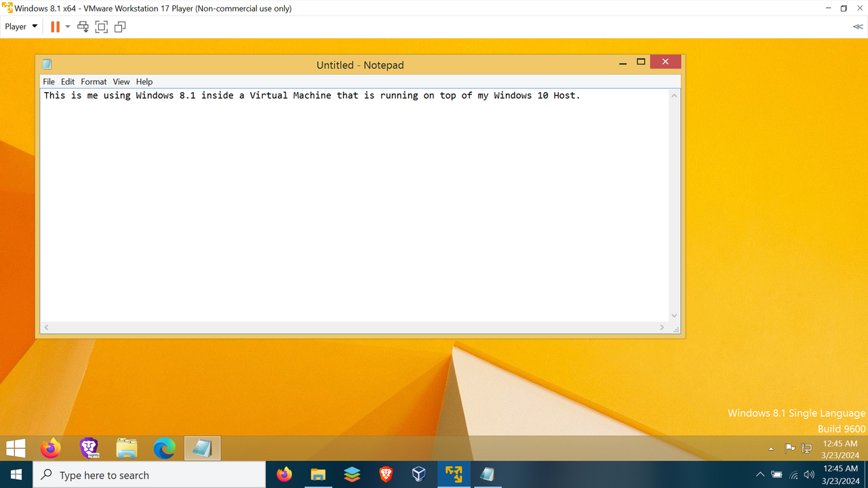Open the Format menu in Notepad

[94, 81]
